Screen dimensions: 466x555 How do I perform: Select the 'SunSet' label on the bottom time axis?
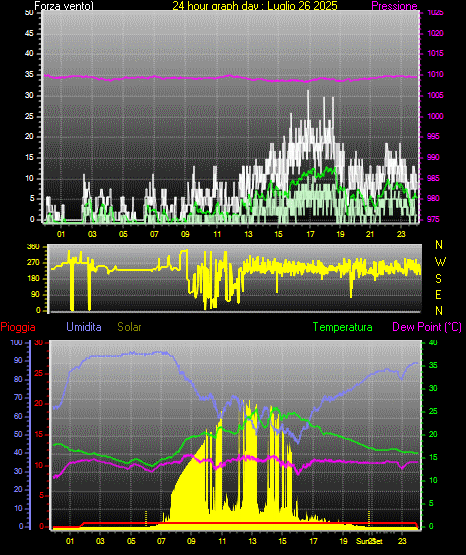369,541
